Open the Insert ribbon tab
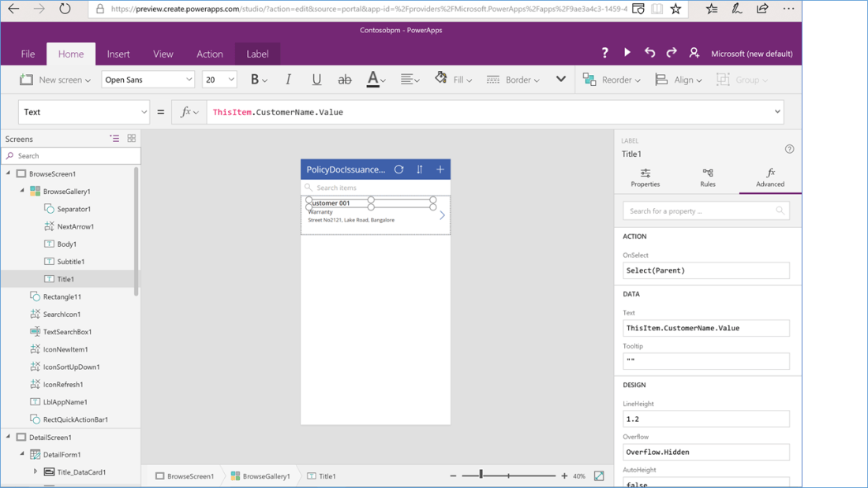The width and height of the screenshot is (868, 488). coord(118,54)
